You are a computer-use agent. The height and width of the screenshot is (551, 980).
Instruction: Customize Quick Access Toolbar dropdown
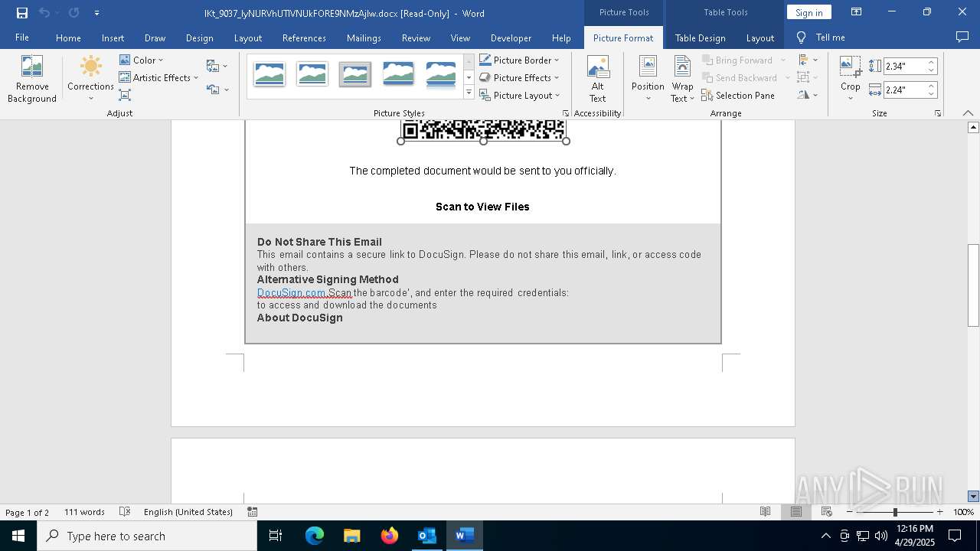point(96,12)
